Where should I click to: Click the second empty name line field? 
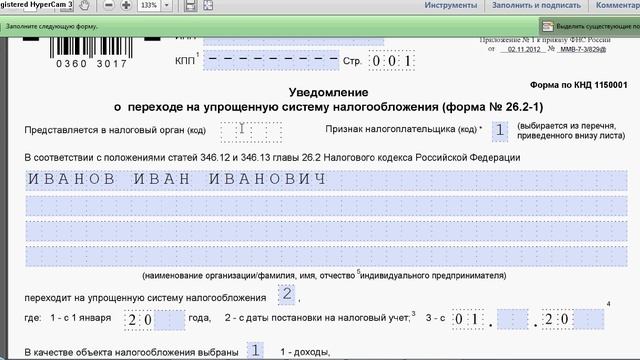[x=326, y=206]
